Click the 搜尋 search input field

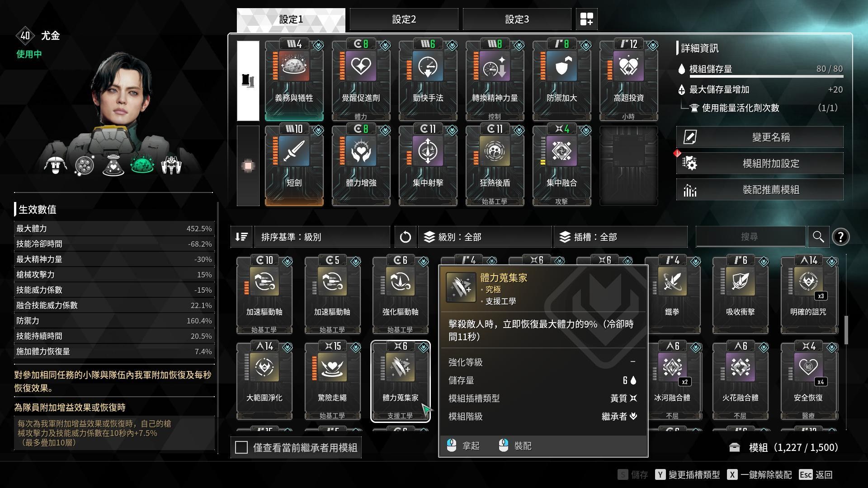(x=750, y=237)
